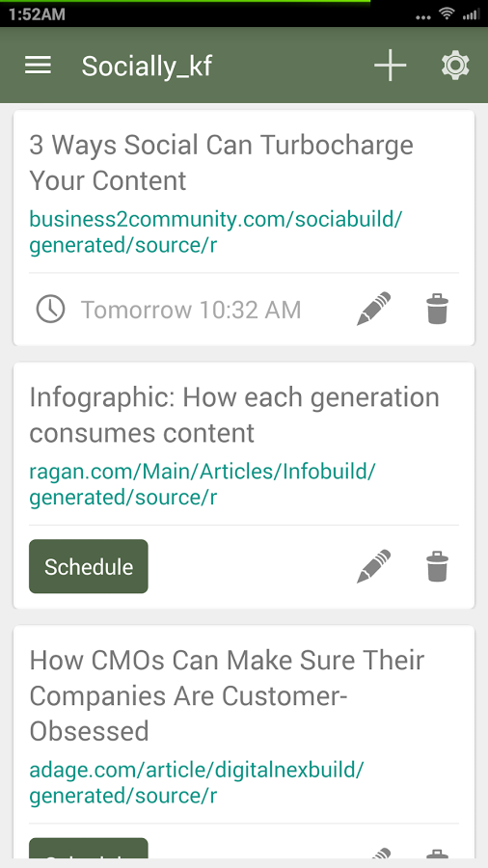Viewport: 488px width, 868px height.
Task: Tap the Wi-Fi status bar icon
Action: [x=447, y=14]
